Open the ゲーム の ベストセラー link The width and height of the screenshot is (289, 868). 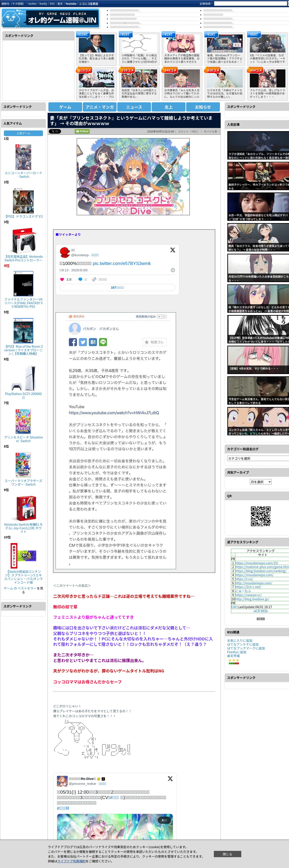(20, 588)
